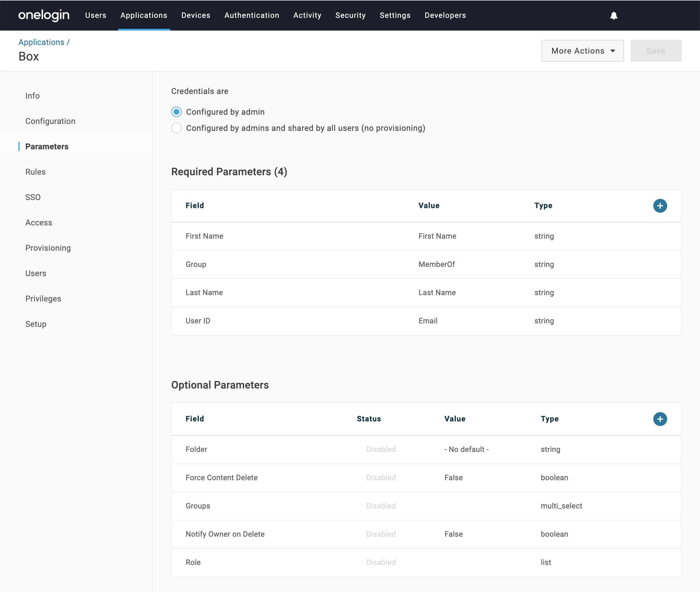Open the Settings top menu
Viewport: 700px width, 592px height.
pos(395,16)
